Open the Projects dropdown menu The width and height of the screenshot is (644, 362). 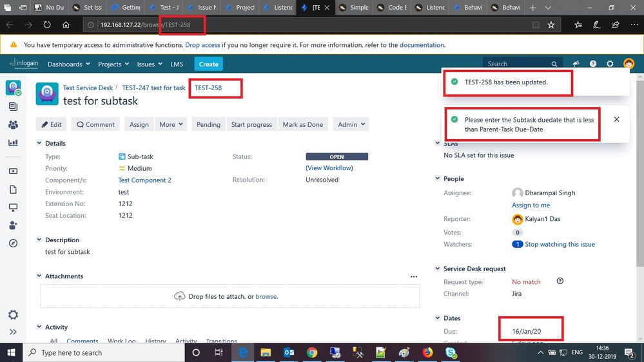[x=113, y=64]
